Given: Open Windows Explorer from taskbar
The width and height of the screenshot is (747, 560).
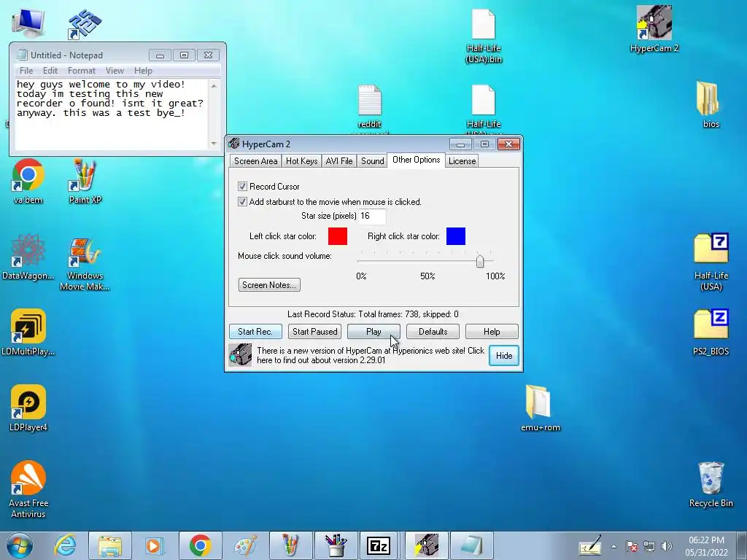Looking at the screenshot, I should [x=110, y=545].
